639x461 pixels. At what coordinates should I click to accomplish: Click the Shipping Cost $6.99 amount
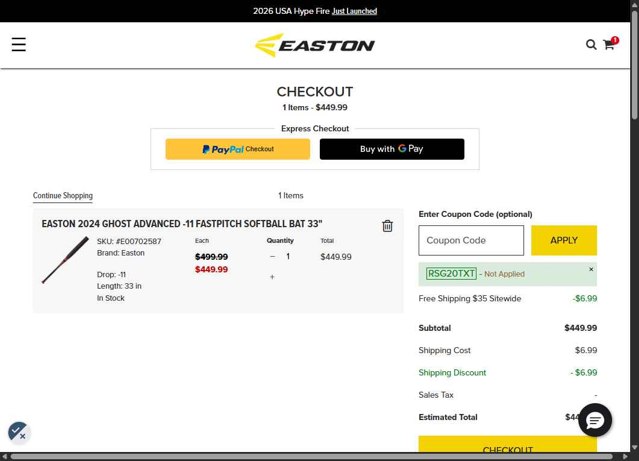586,350
